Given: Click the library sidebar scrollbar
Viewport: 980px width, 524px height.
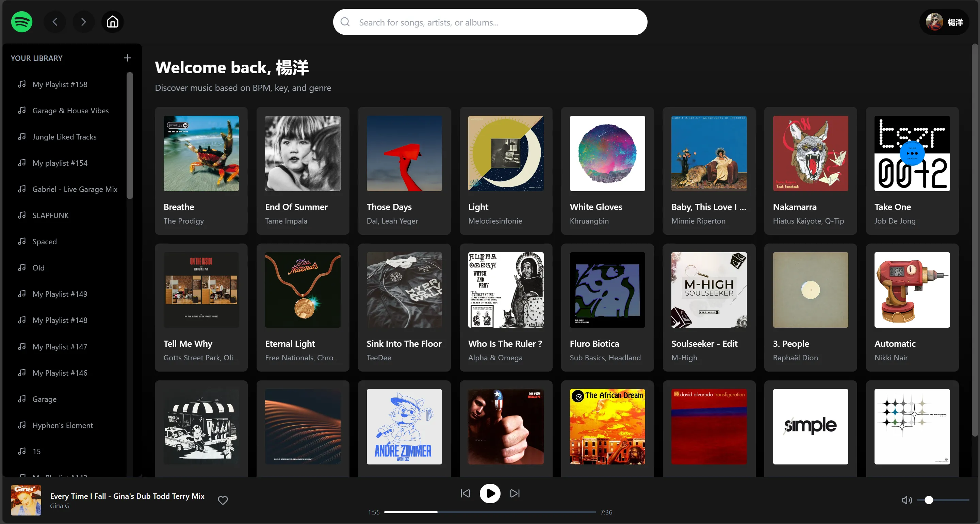Looking at the screenshot, I should tap(130, 135).
